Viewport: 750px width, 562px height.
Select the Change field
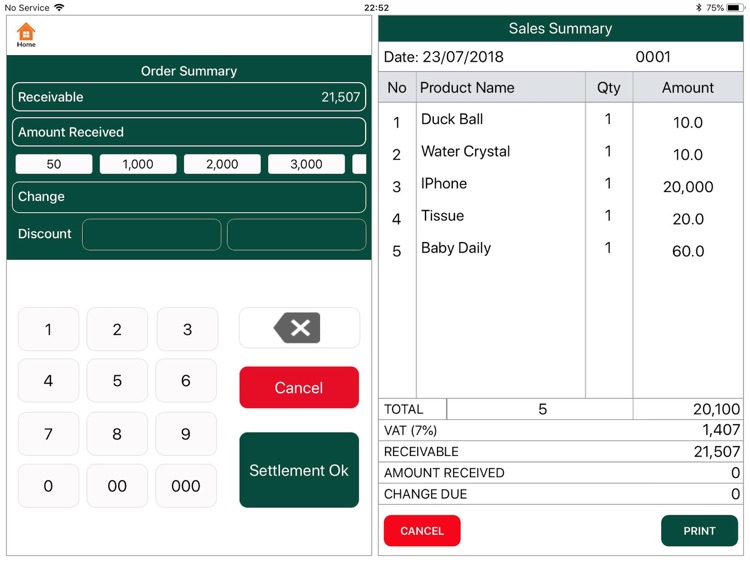[189, 197]
